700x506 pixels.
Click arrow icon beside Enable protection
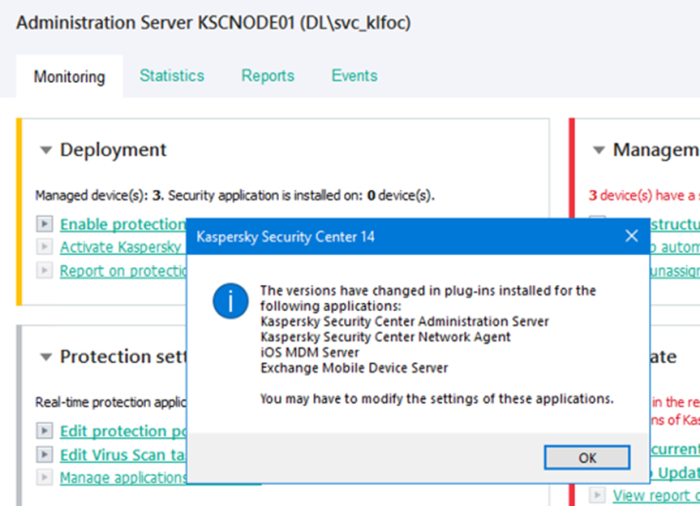tap(43, 224)
